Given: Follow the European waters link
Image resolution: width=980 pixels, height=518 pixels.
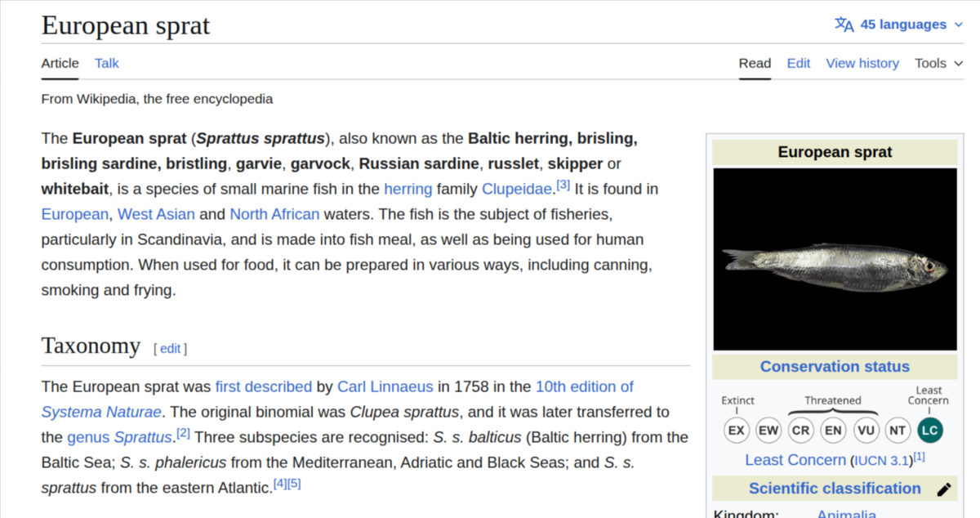Looking at the screenshot, I should pyautogui.click(x=74, y=214).
